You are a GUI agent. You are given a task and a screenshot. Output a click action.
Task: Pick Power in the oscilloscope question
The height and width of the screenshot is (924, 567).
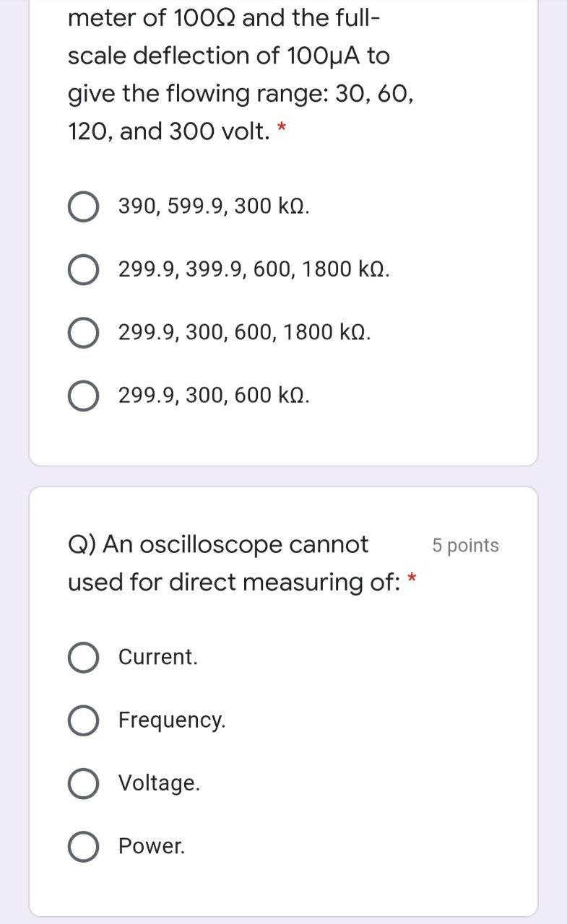[82, 847]
